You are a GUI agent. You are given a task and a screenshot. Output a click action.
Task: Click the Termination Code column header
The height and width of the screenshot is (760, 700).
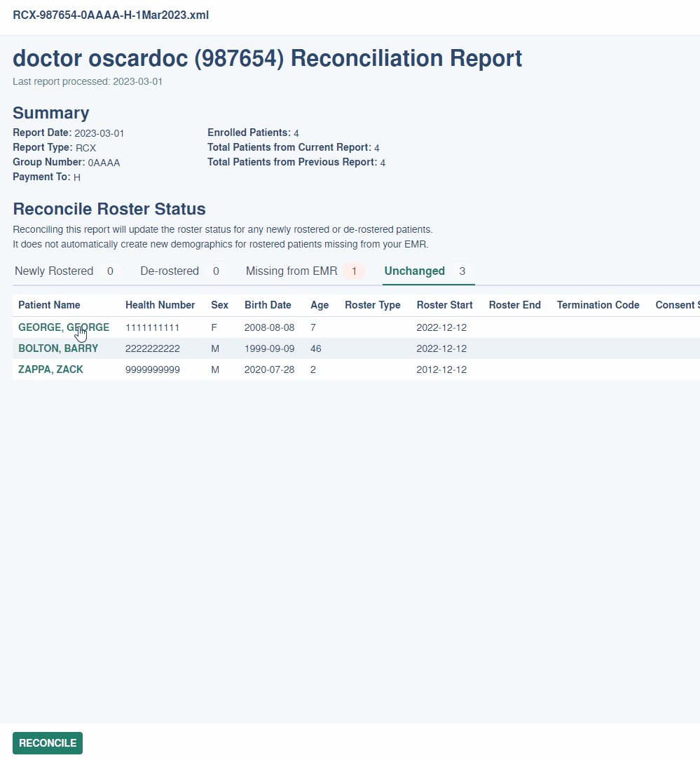click(598, 305)
